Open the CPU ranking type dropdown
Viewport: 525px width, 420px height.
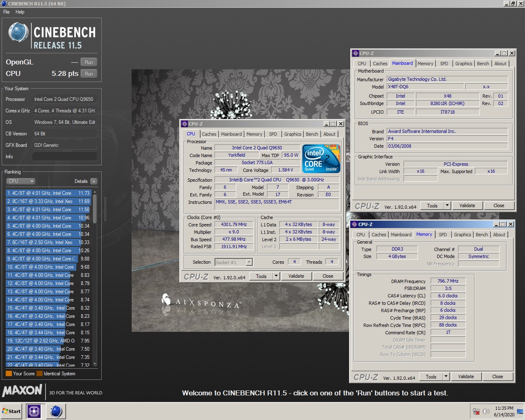(21, 181)
